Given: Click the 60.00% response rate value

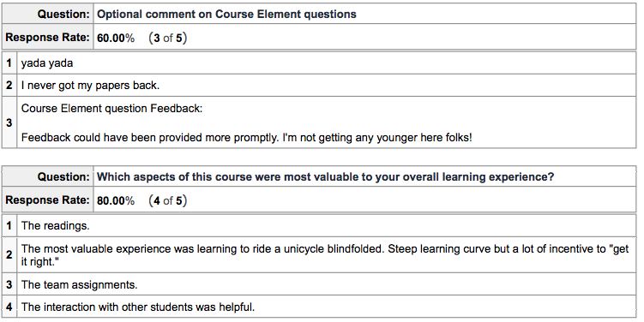Looking at the screenshot, I should click(116, 39).
